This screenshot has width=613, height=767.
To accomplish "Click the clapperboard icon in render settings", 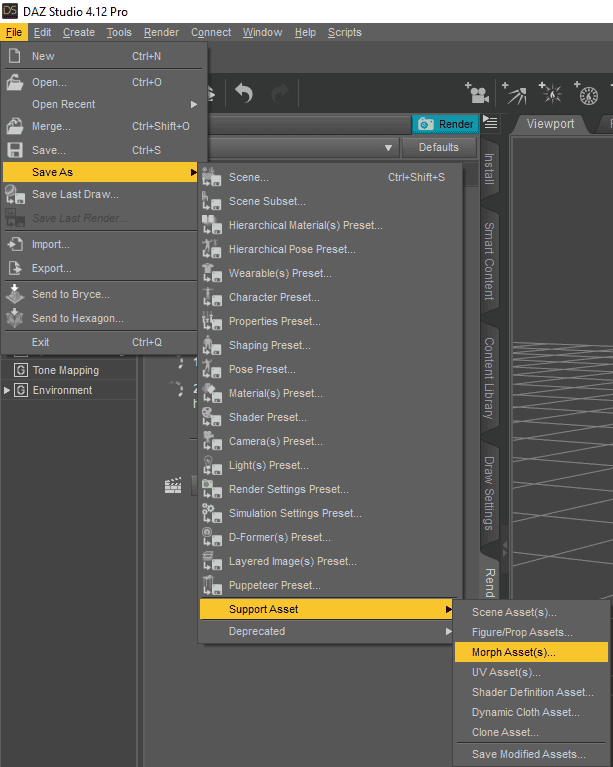I will 174,485.
